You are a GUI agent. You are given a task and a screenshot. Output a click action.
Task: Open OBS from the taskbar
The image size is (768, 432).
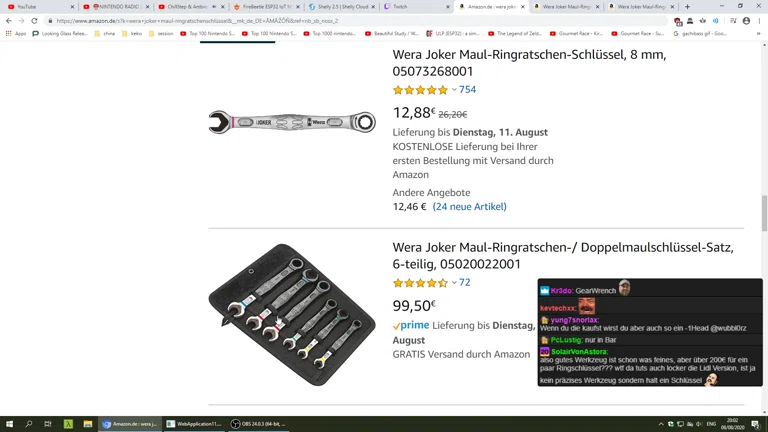(x=259, y=424)
